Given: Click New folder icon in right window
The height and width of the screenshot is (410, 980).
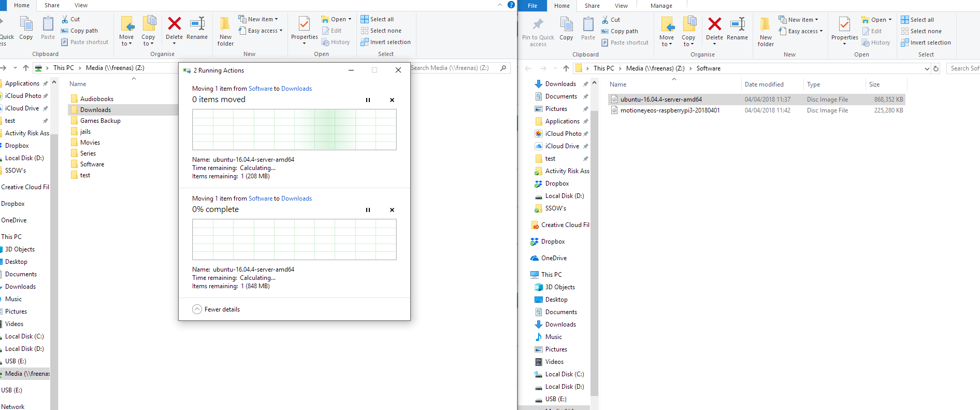Looking at the screenshot, I should tap(765, 24).
